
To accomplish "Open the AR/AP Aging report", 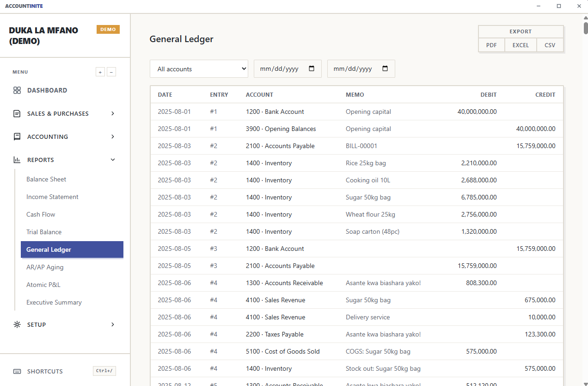I will pyautogui.click(x=45, y=267).
